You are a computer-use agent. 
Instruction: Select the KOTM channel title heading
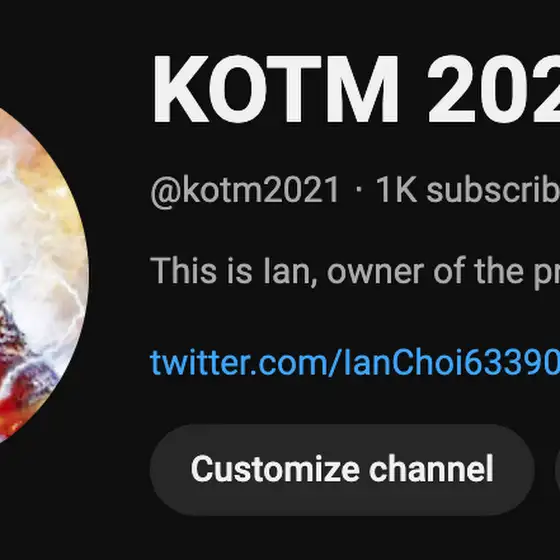(356, 89)
